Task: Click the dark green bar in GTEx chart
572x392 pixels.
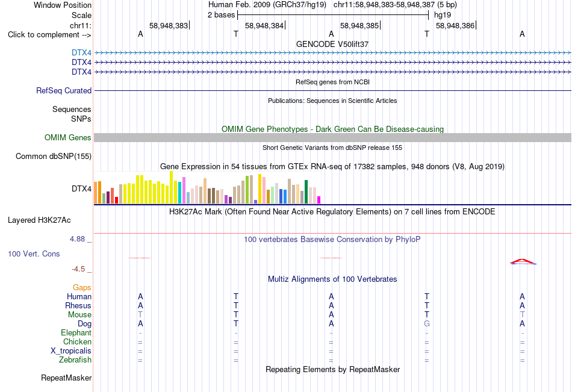Action: [x=306, y=191]
